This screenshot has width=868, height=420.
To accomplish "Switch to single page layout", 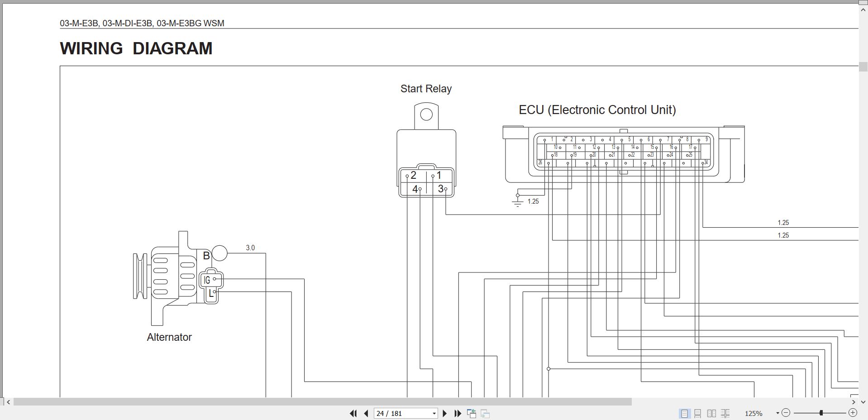I will [684, 413].
